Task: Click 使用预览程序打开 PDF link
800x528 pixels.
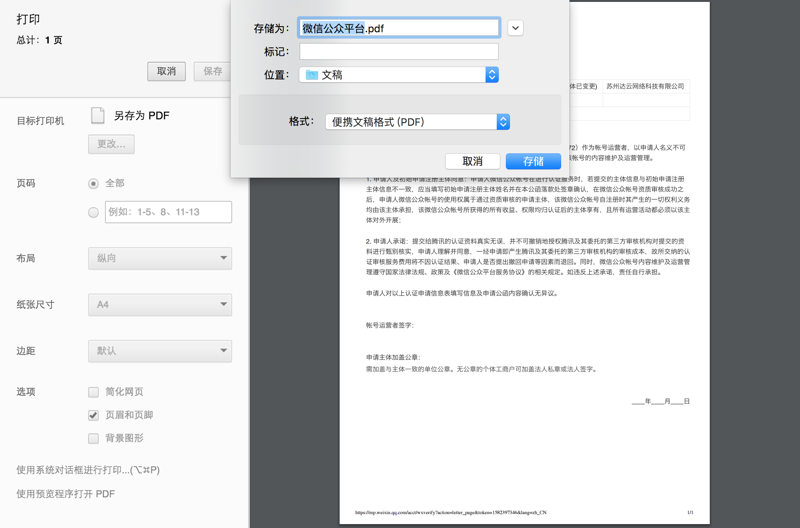Action: [65, 494]
